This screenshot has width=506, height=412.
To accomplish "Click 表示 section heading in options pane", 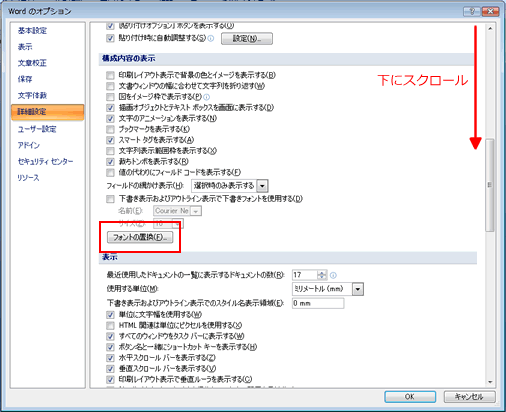I will pos(110,257).
